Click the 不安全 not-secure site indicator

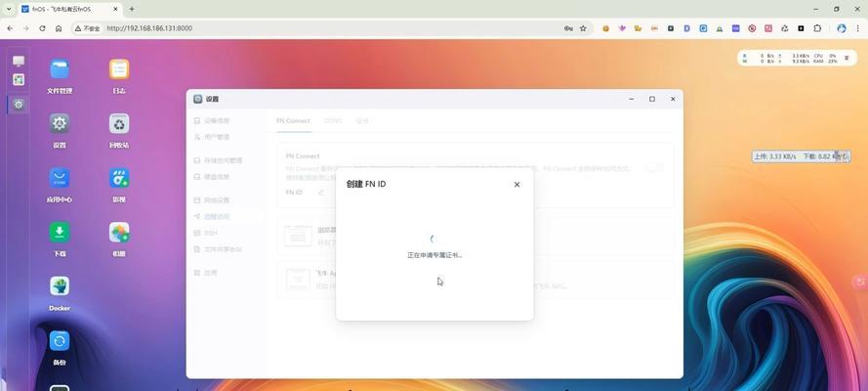pos(88,28)
